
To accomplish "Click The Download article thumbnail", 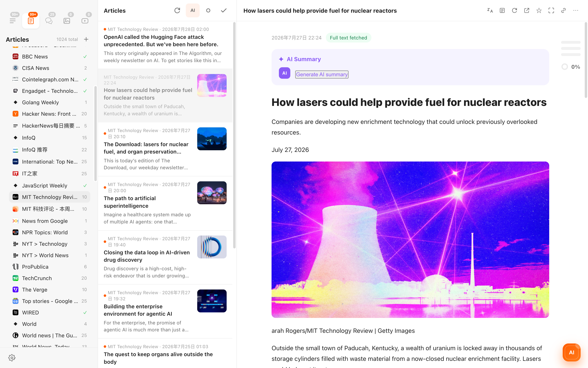I will point(212,139).
